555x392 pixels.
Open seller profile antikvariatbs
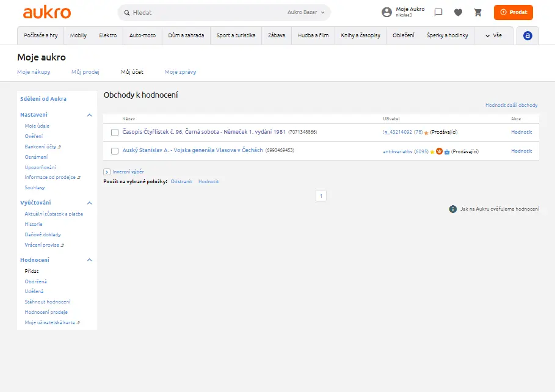pos(397,151)
